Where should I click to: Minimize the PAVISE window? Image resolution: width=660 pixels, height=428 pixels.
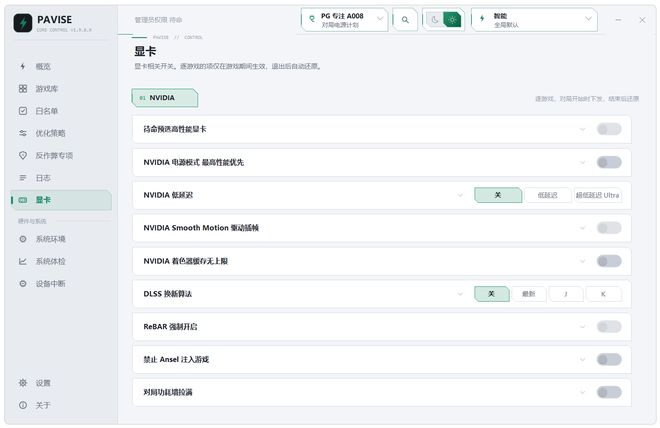[618, 20]
